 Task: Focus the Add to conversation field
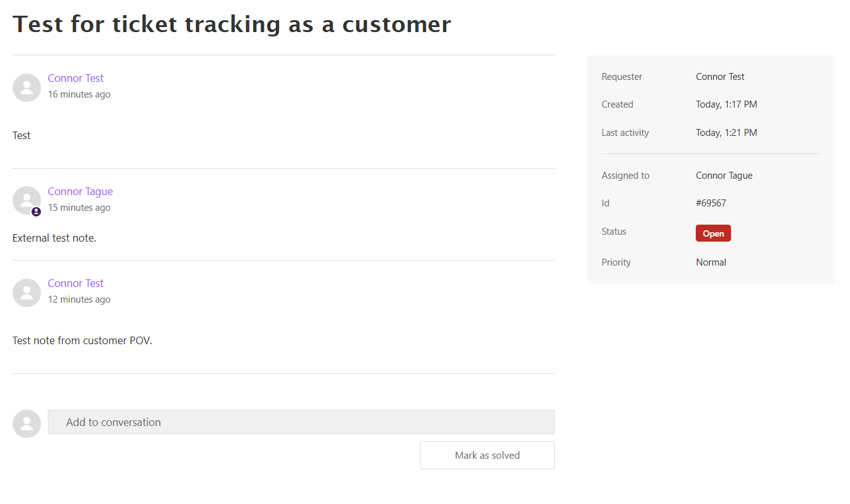301,422
